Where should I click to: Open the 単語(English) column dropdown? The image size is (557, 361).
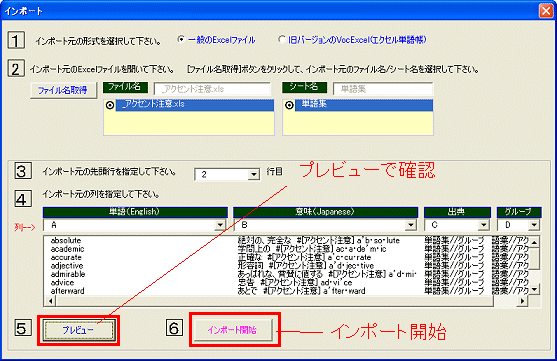220,225
